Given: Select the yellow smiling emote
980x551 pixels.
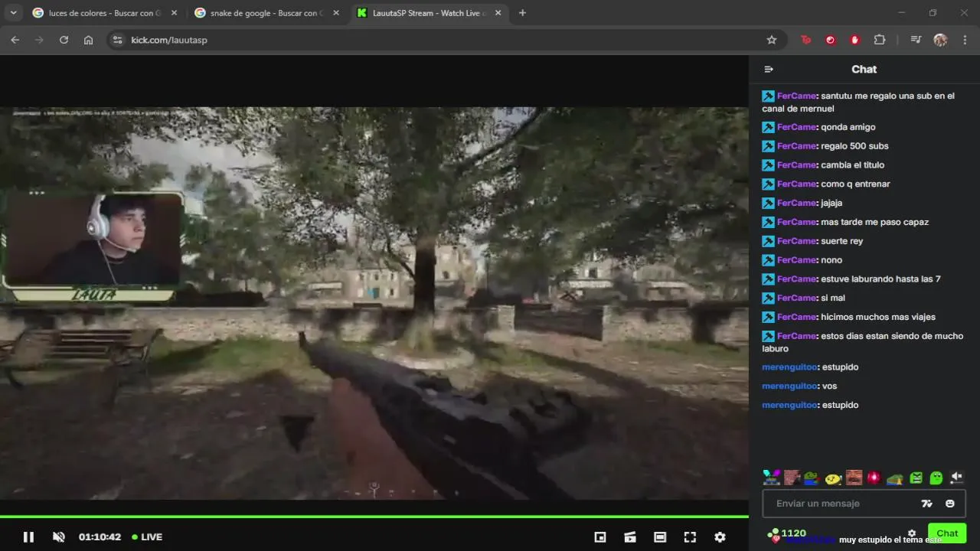Looking at the screenshot, I should 833,478.
